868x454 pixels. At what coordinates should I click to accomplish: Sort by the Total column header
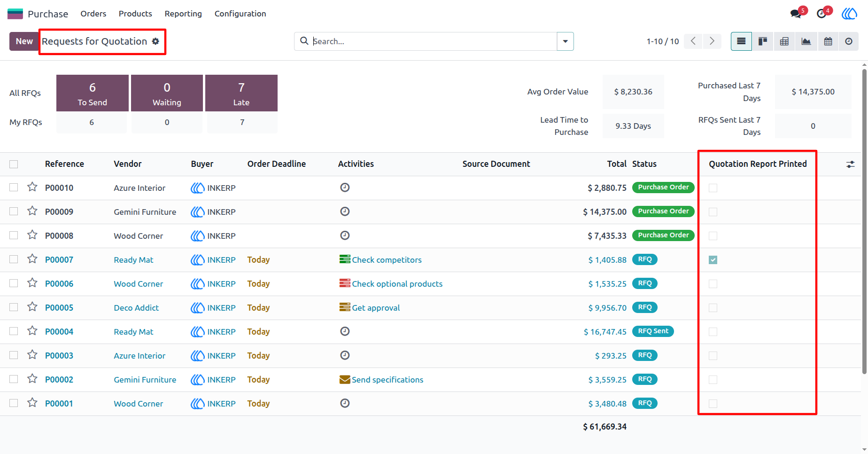617,164
